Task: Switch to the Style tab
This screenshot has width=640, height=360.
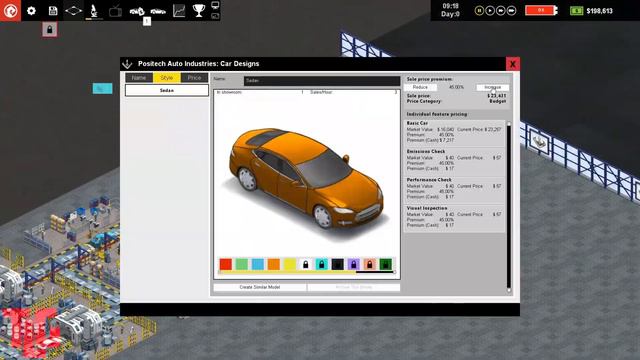Action: (167, 78)
